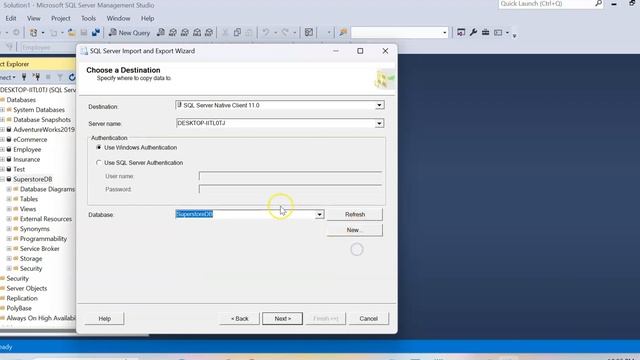Screen dimensions: 640x360
Task: Select the Employee database
Action: pos(27,149)
